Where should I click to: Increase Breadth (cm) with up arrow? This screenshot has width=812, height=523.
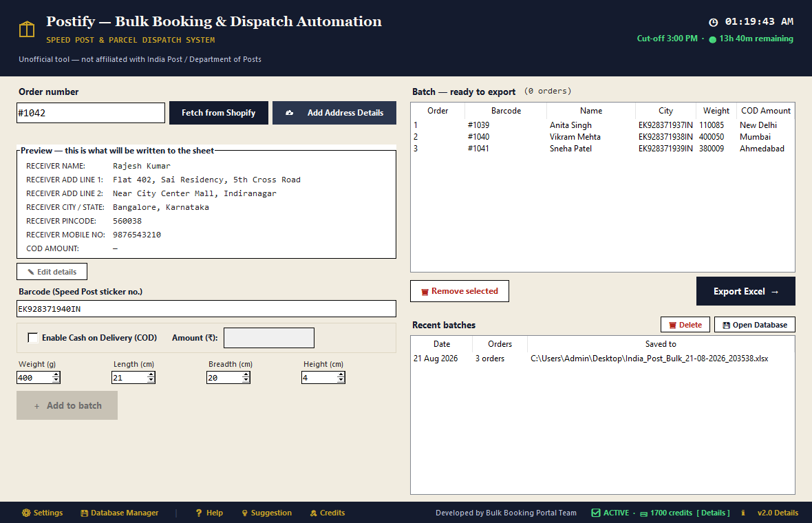point(246,375)
